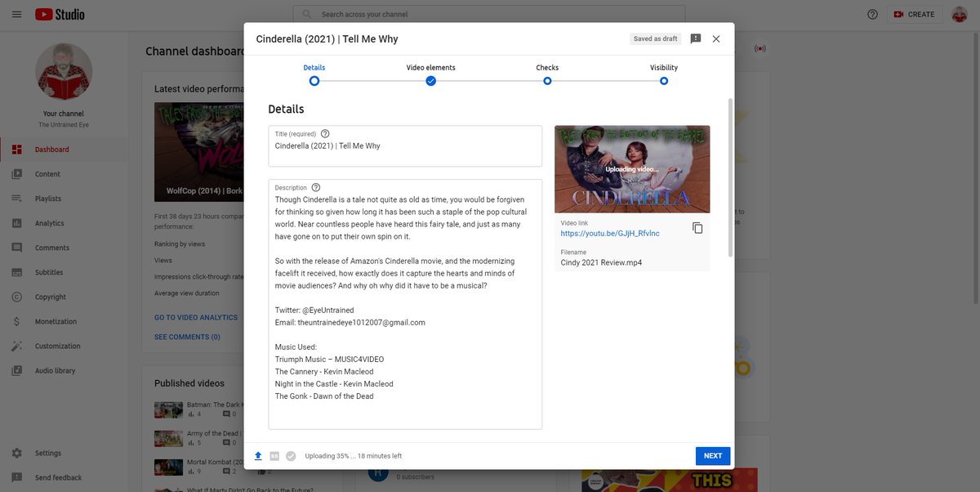Viewport: 980px width, 492px height.
Task: Open the Mortal Kombat video thumbnail
Action: (168, 467)
